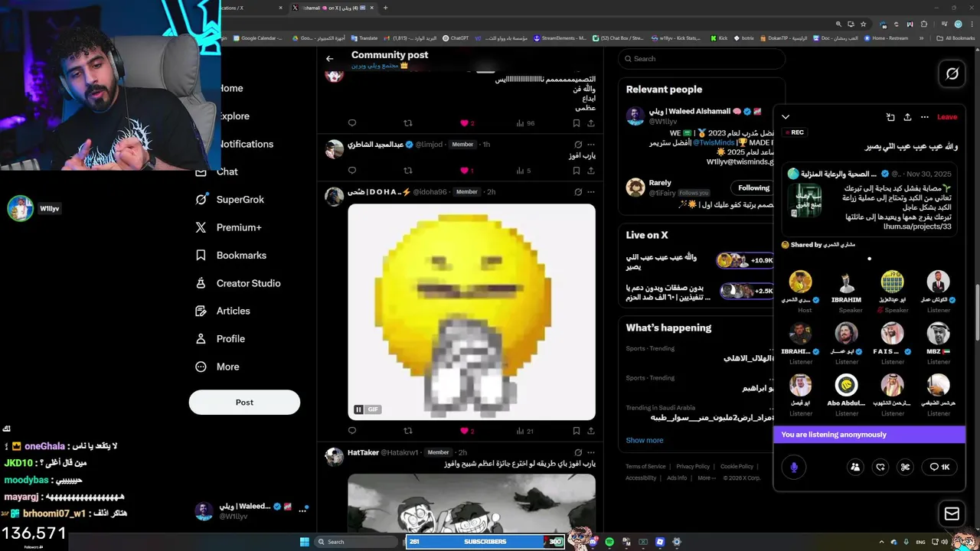Go back using the Community post arrow
This screenshot has height=551, width=980.
(x=329, y=58)
